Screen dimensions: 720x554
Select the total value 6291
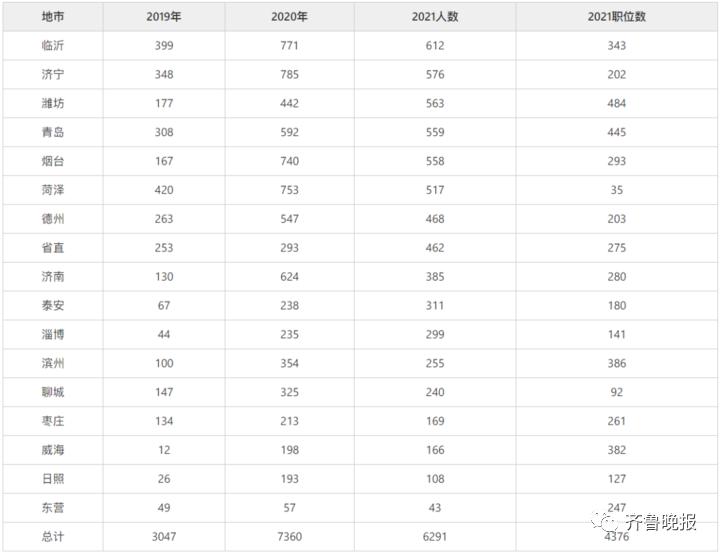point(435,537)
